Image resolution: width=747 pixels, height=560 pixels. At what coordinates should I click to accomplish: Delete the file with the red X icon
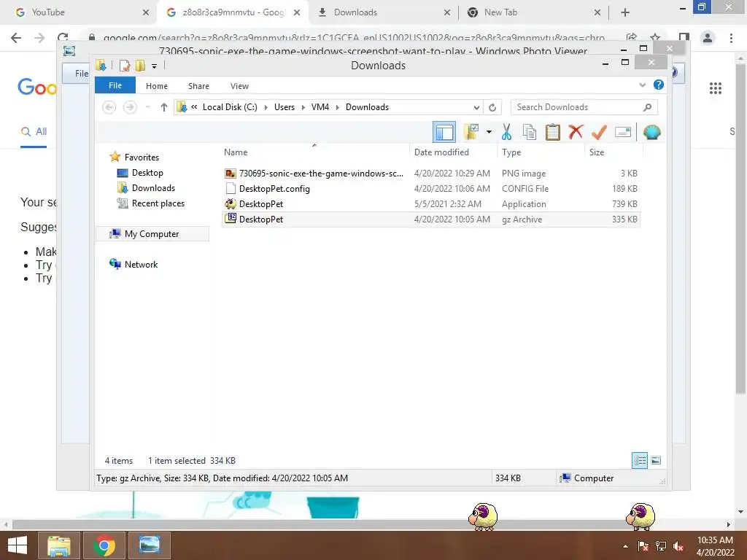(x=576, y=132)
